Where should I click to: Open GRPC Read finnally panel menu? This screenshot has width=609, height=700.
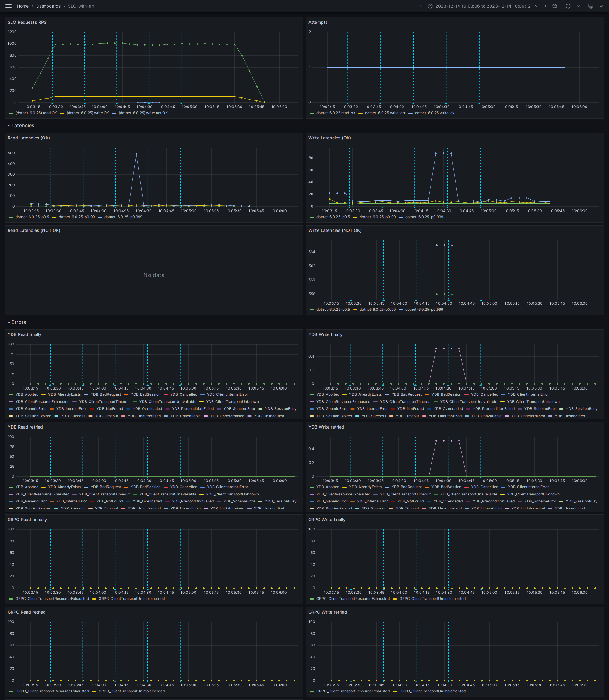tap(27, 520)
